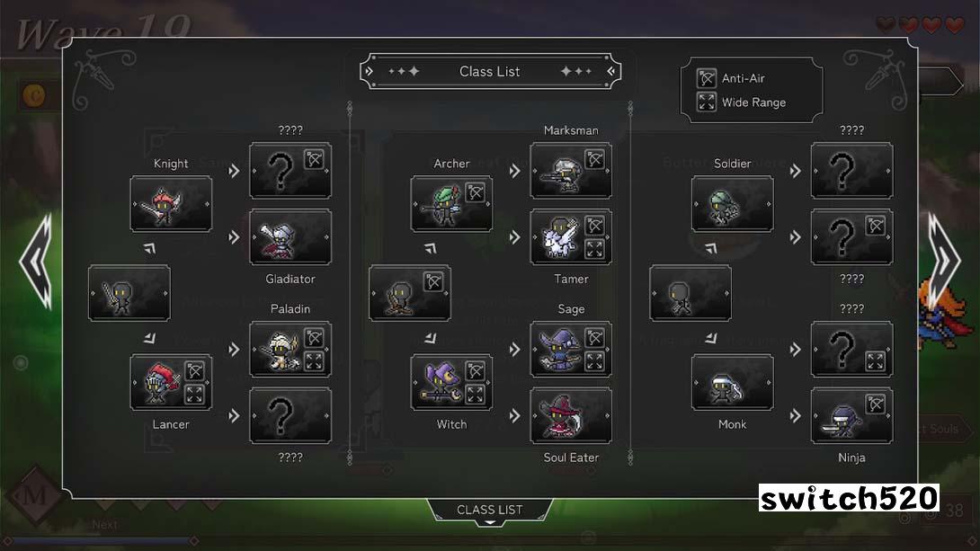980x551 pixels.
Task: Open the locked class above Gladiator
Action: tap(290, 171)
